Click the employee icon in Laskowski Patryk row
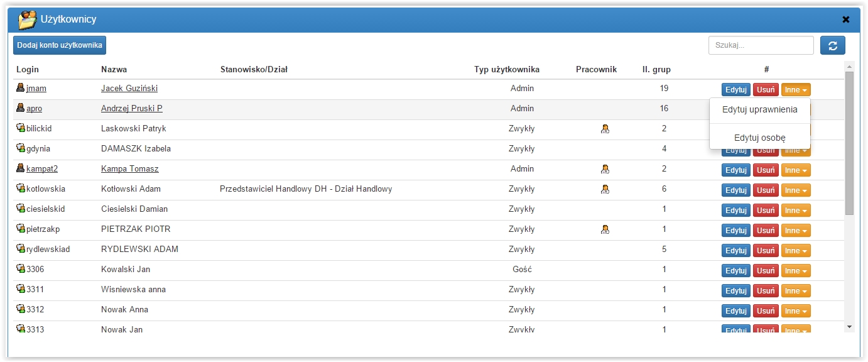Image resolution: width=868 pixels, height=362 pixels. (605, 129)
